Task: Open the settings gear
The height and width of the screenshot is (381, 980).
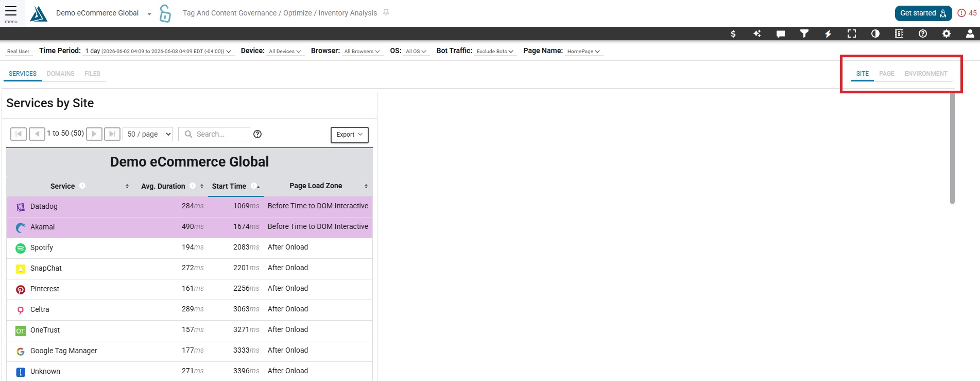Action: (x=947, y=34)
